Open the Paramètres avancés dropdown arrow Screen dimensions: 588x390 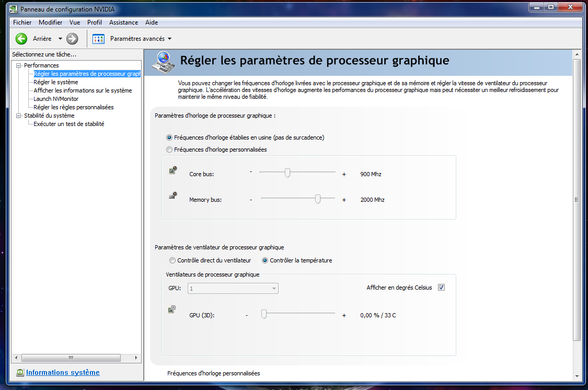pyautogui.click(x=169, y=39)
